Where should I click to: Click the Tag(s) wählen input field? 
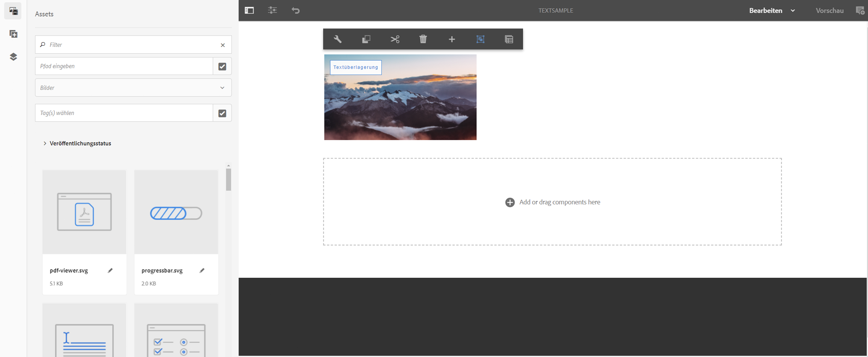[124, 113]
